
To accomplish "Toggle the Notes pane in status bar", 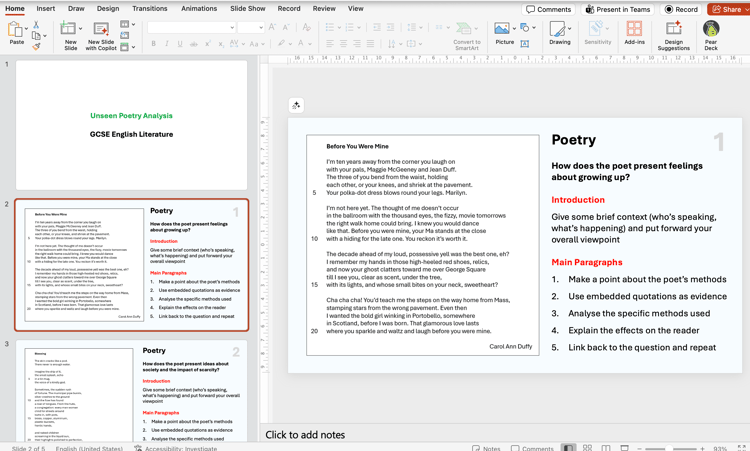I will coord(486,448).
